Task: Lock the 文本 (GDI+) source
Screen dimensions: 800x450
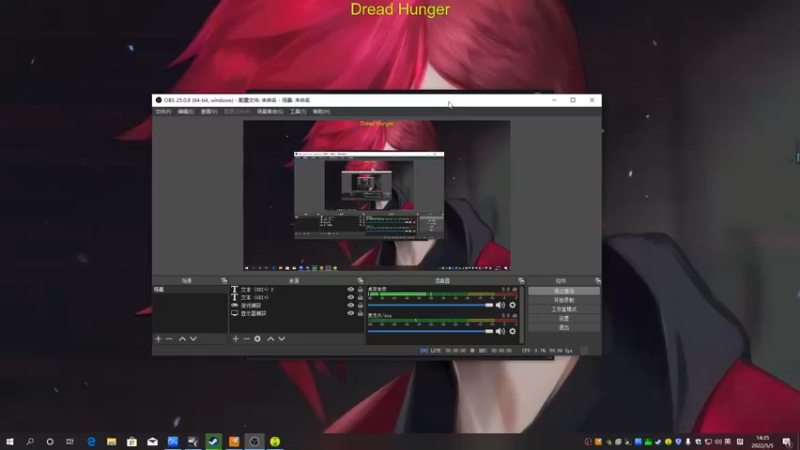Action: click(360, 297)
